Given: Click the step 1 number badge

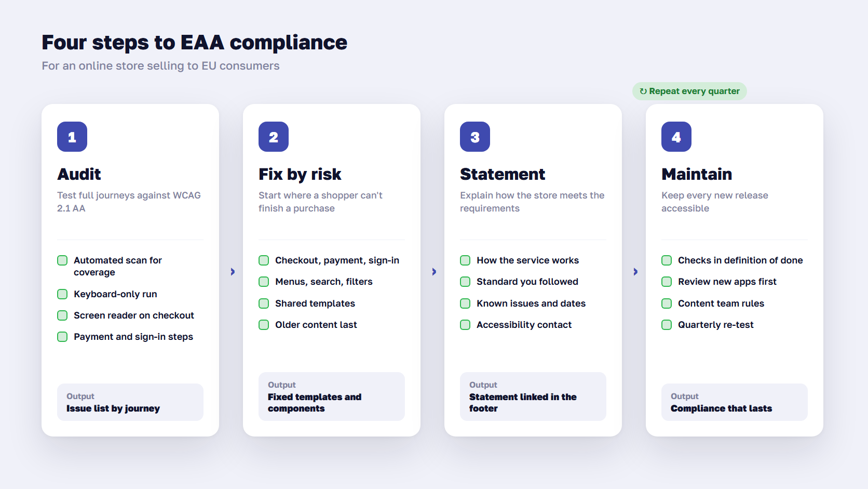Looking at the screenshot, I should (72, 137).
